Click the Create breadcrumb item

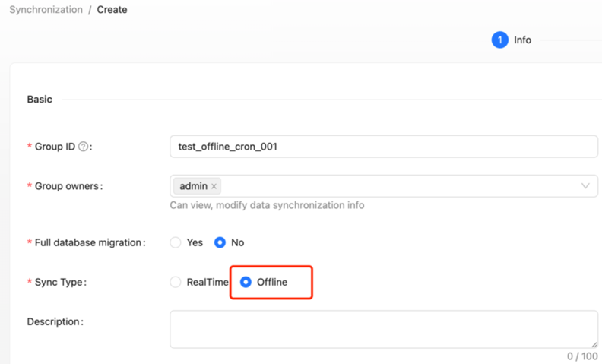pyautogui.click(x=112, y=10)
